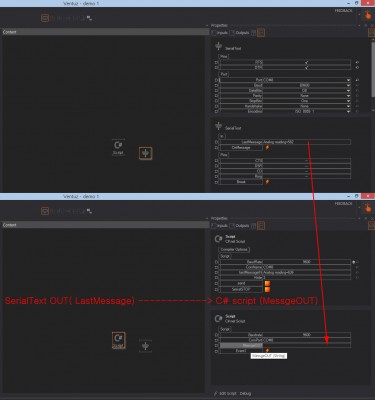Open the Handshake dropdown arrow
Viewport: 375px width, 400px height.
tap(348, 106)
